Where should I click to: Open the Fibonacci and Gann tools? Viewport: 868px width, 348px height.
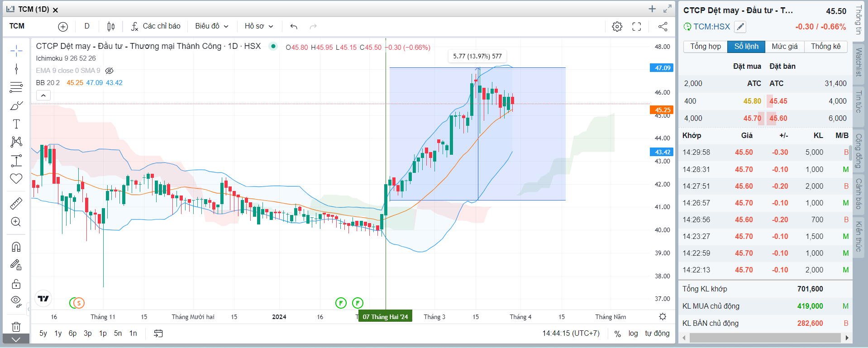tap(16, 87)
